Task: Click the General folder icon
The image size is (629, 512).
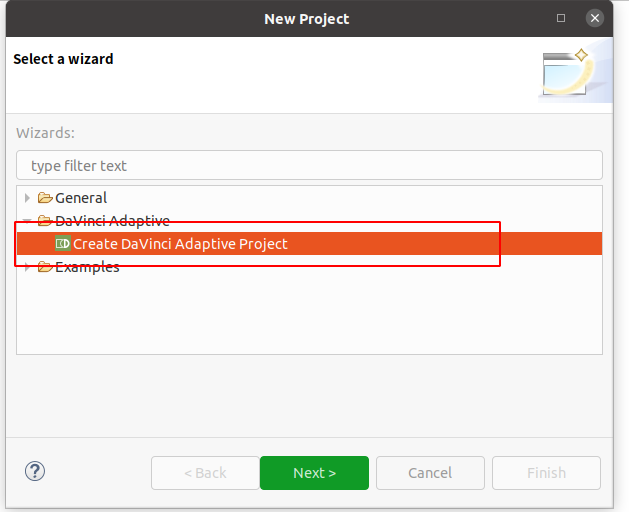Action: click(45, 198)
